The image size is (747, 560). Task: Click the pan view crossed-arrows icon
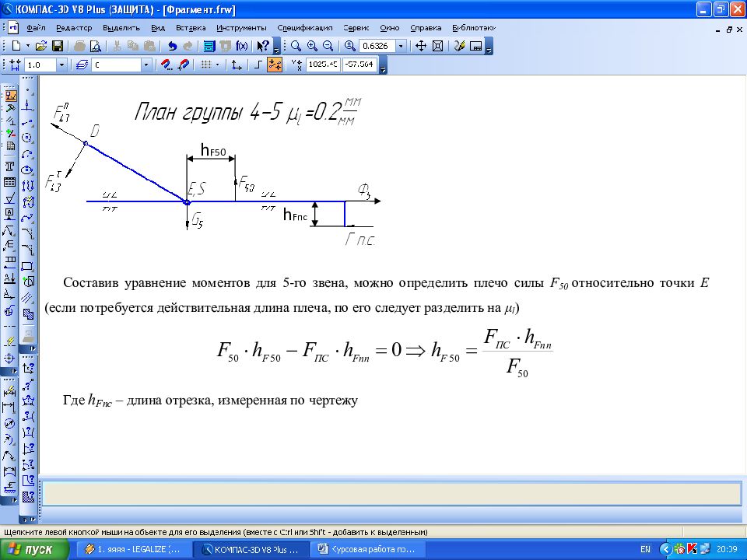point(421,46)
